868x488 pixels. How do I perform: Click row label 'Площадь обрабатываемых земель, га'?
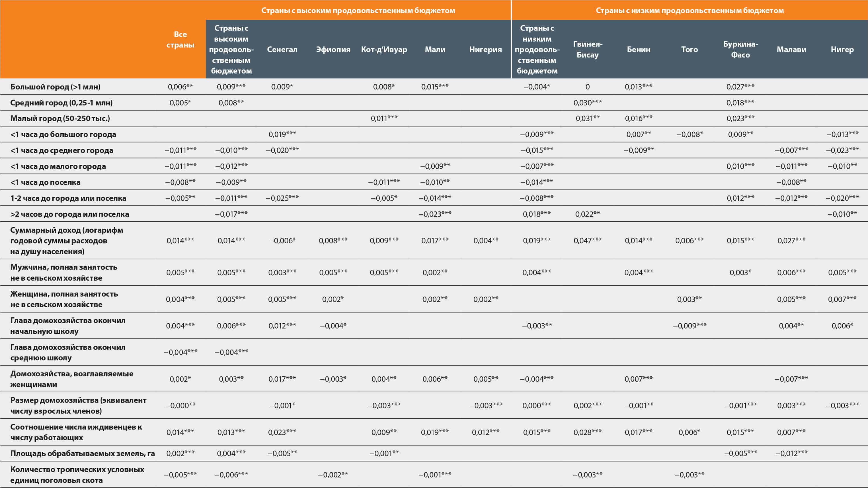tap(83, 453)
